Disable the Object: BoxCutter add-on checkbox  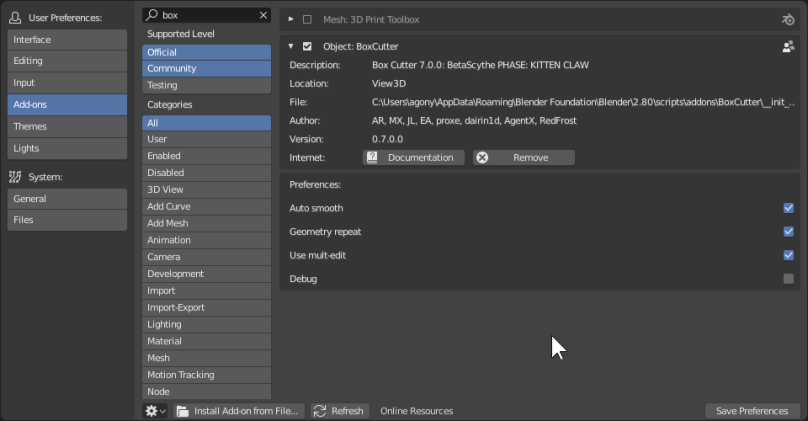307,46
